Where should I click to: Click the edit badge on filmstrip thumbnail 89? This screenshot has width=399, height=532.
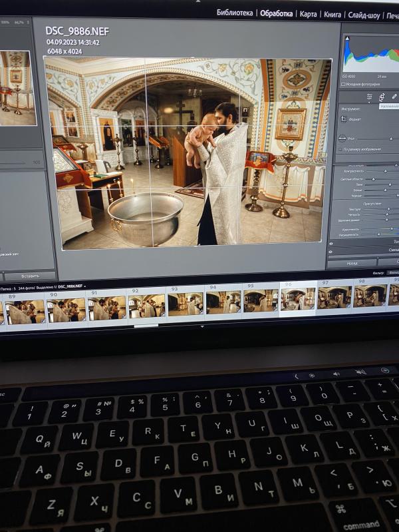pyautogui.click(x=43, y=320)
